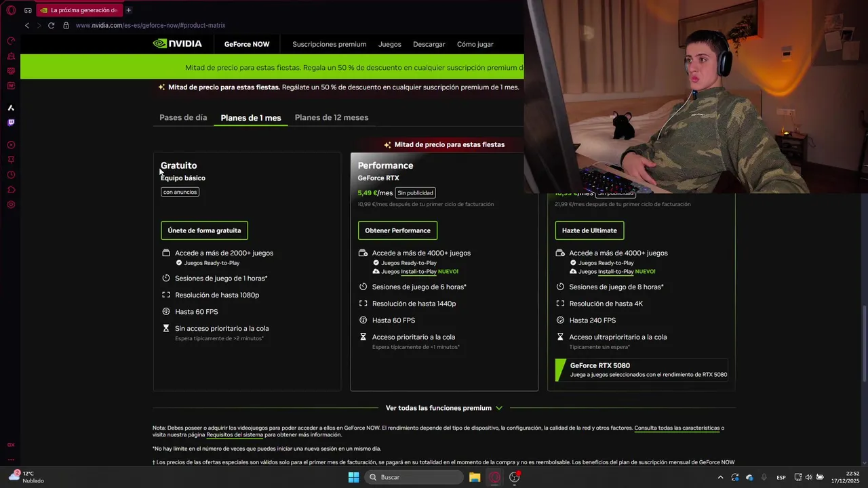Show hidden system tray icons
Screen dimensions: 868x488
[x=720, y=477]
